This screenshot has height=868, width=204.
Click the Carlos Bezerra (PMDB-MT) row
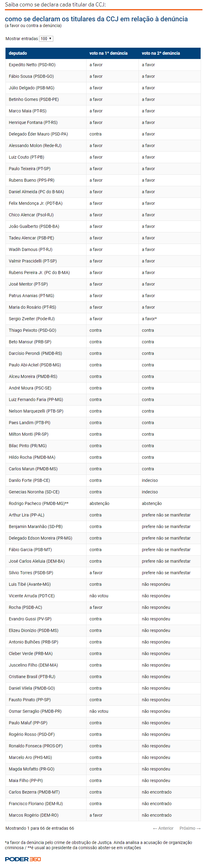tap(103, 792)
